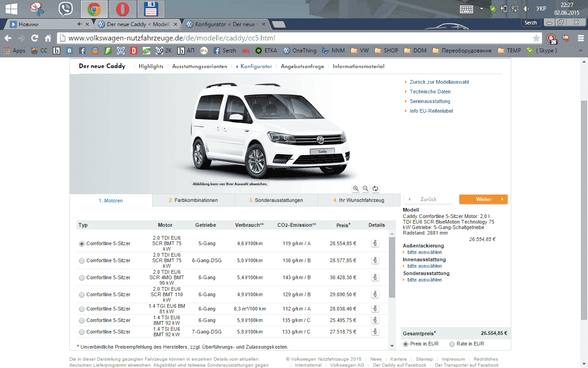This screenshot has height=368, width=588.
Task: Launch Opera browser from taskbar
Action: [122, 9]
